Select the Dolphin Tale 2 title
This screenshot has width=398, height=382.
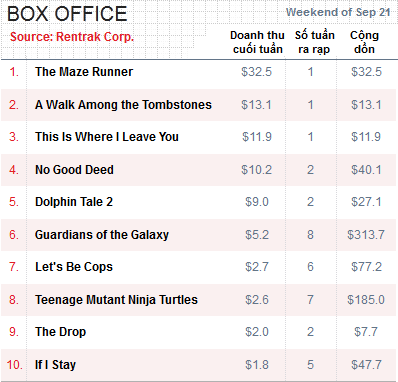coord(74,202)
